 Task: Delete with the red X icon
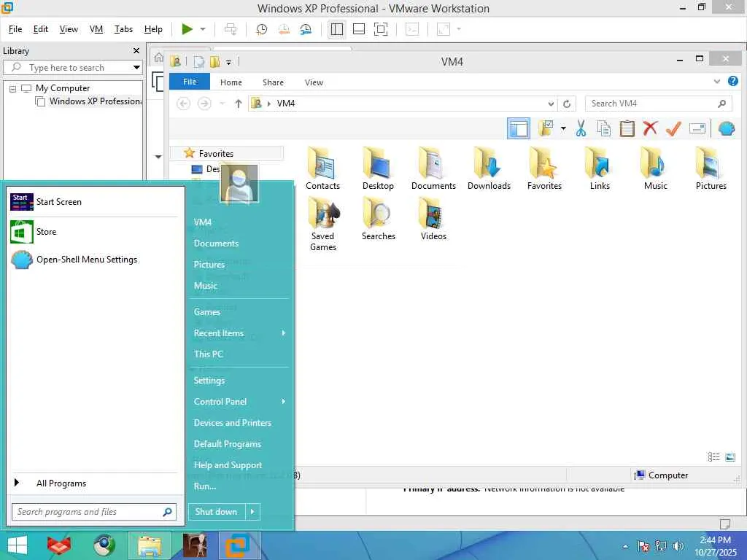point(650,128)
